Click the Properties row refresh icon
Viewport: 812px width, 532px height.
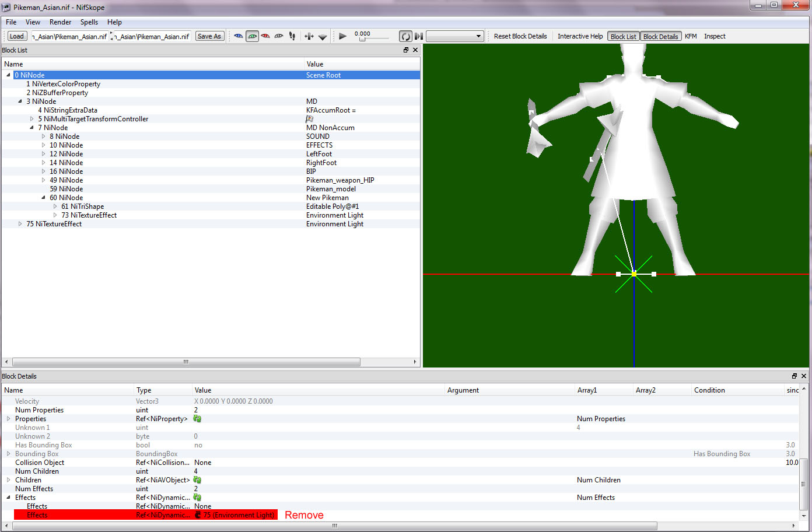pos(197,419)
